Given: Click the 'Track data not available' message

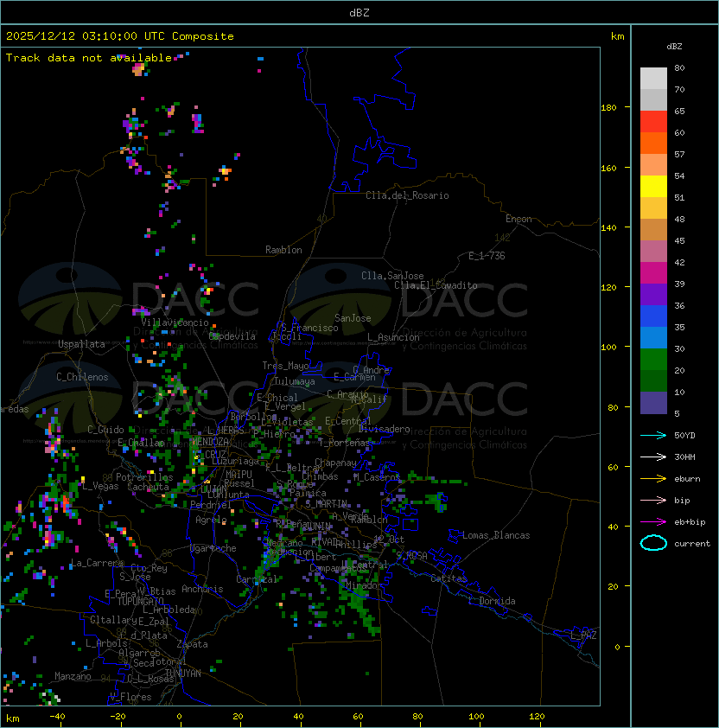Looking at the screenshot, I should click(89, 58).
